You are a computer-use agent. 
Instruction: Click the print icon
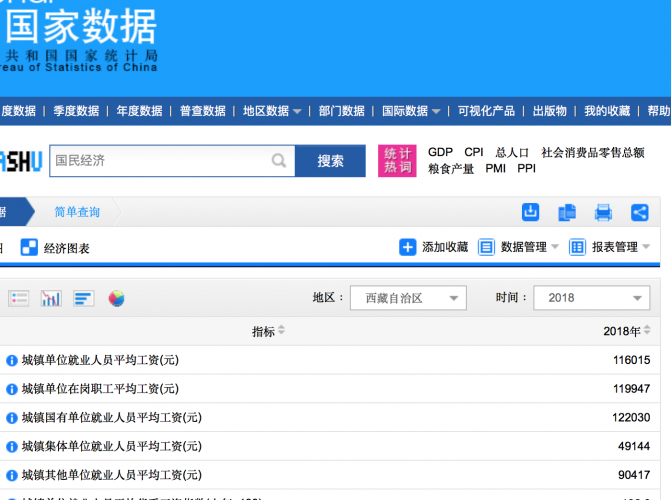603,212
